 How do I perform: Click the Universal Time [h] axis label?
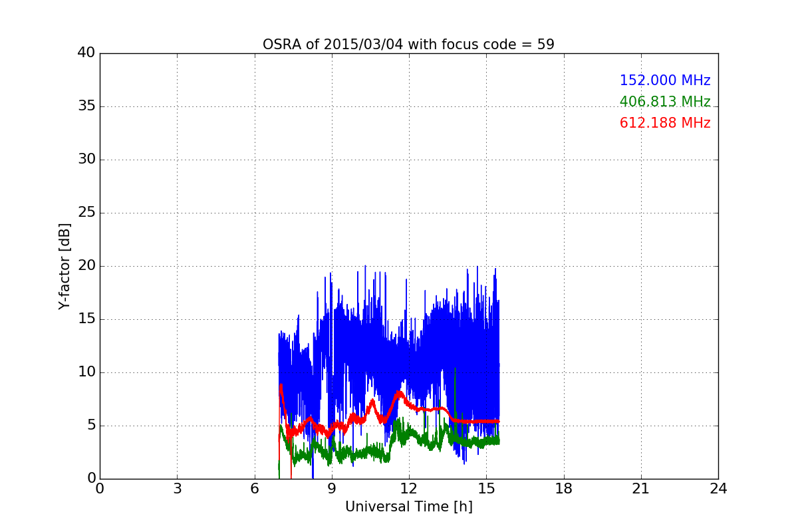point(409,507)
